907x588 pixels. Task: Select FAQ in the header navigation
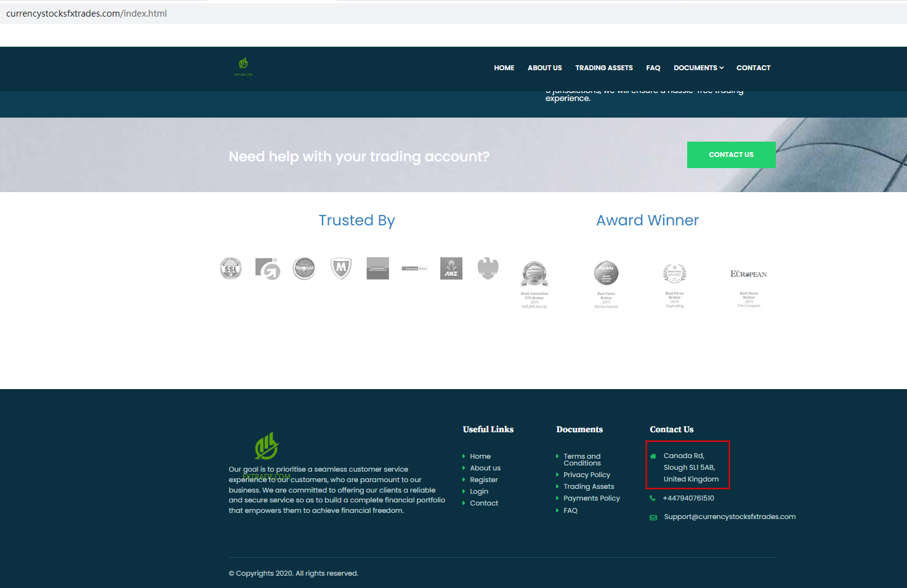653,68
